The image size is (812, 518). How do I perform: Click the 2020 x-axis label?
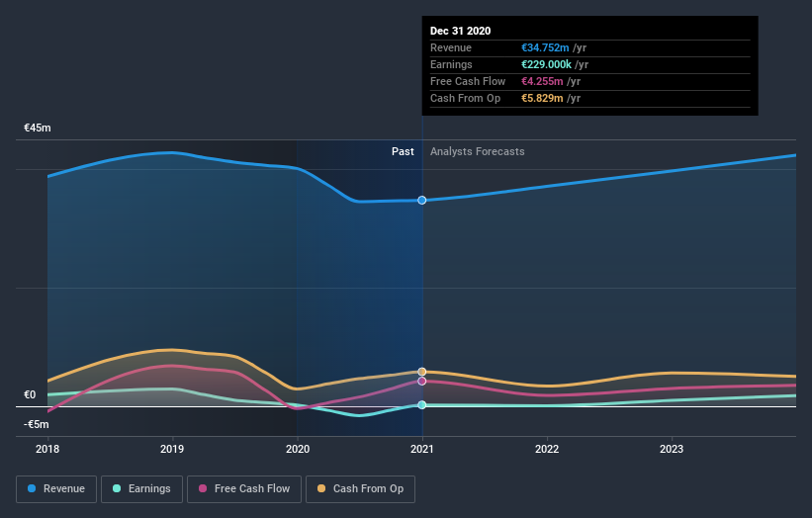click(298, 449)
